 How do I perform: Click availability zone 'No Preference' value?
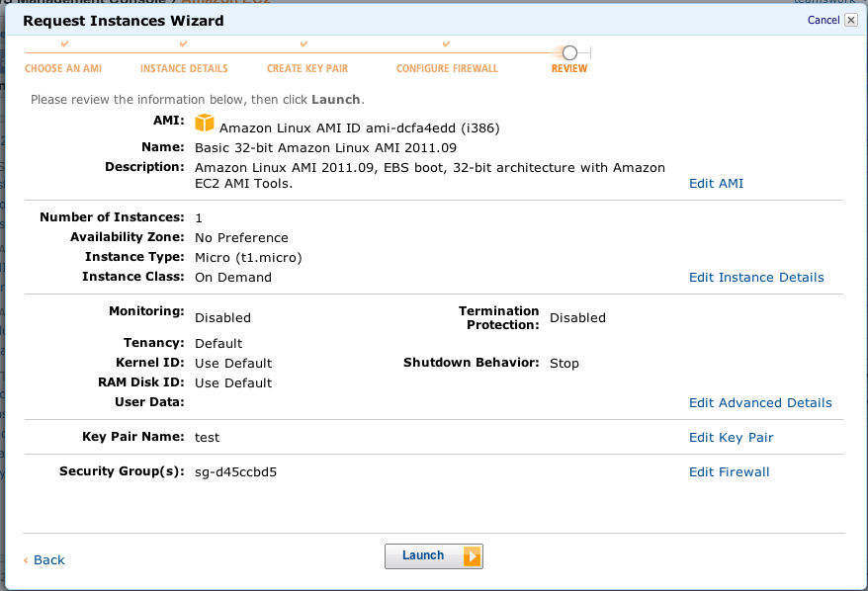[241, 238]
